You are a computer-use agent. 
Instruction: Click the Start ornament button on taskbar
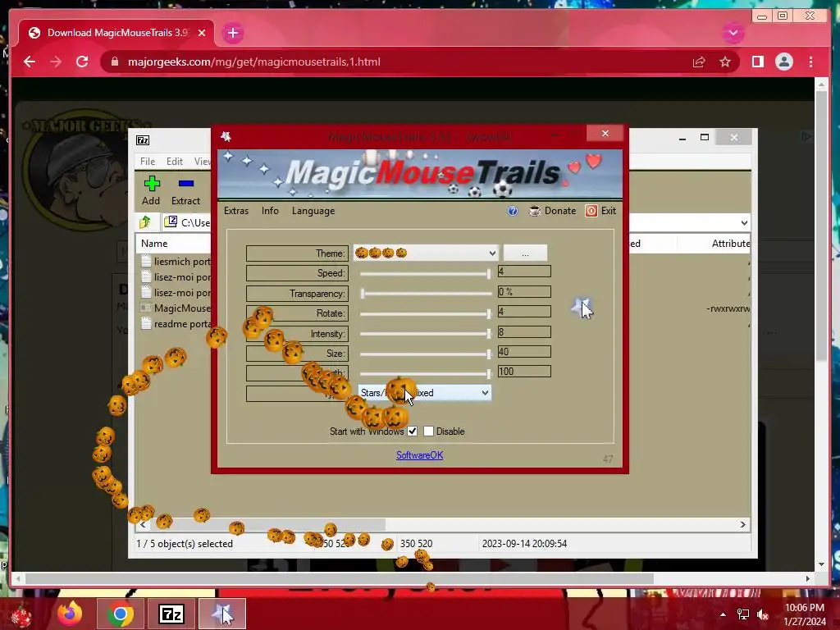21,615
